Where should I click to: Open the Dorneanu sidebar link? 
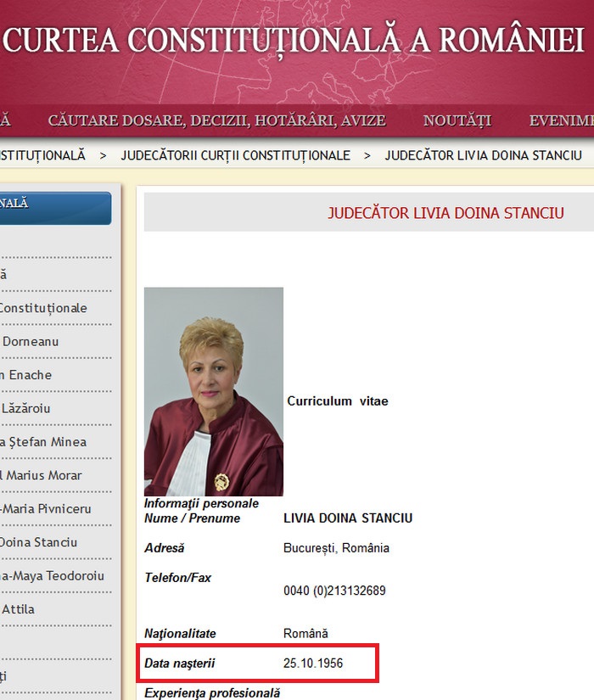point(30,342)
